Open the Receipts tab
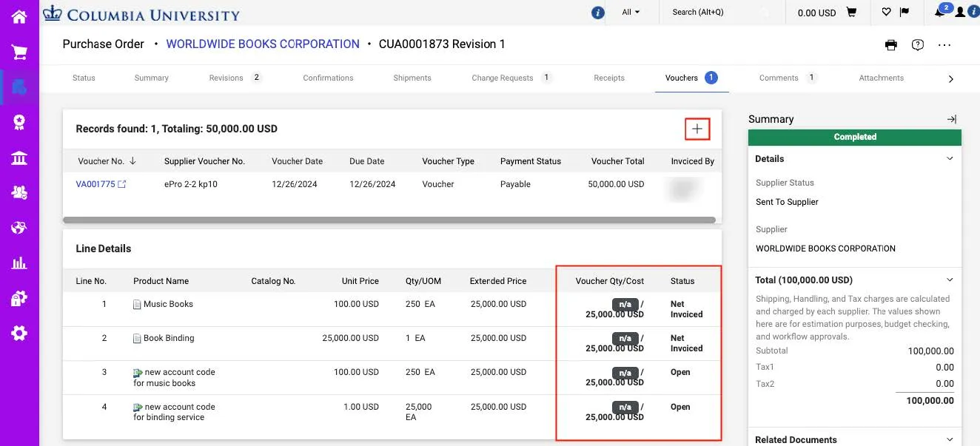This screenshot has width=980, height=446. point(609,78)
